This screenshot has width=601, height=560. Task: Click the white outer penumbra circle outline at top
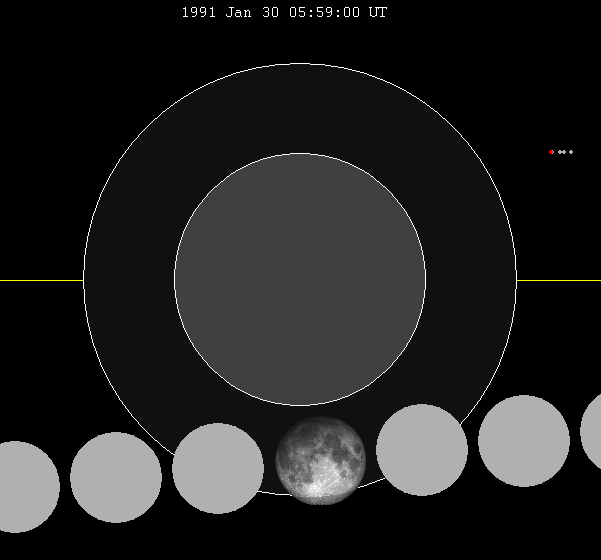tap(300, 63)
